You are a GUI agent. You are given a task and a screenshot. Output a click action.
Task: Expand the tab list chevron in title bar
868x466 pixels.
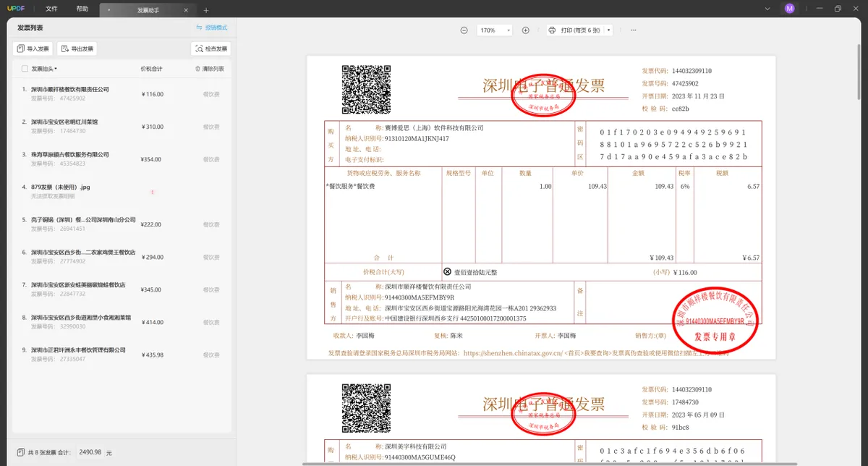point(767,9)
